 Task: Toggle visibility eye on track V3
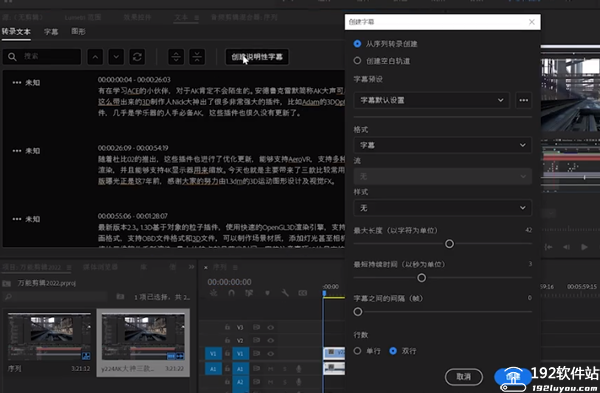[271, 328]
